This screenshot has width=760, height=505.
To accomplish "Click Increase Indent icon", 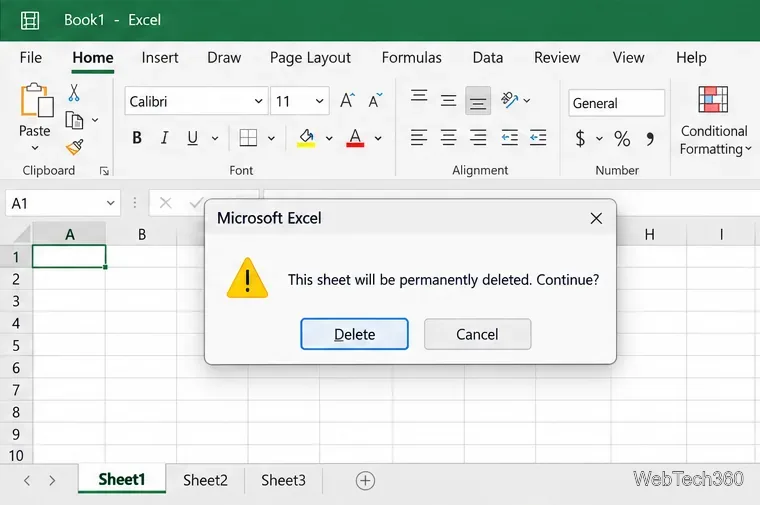I will 538,138.
